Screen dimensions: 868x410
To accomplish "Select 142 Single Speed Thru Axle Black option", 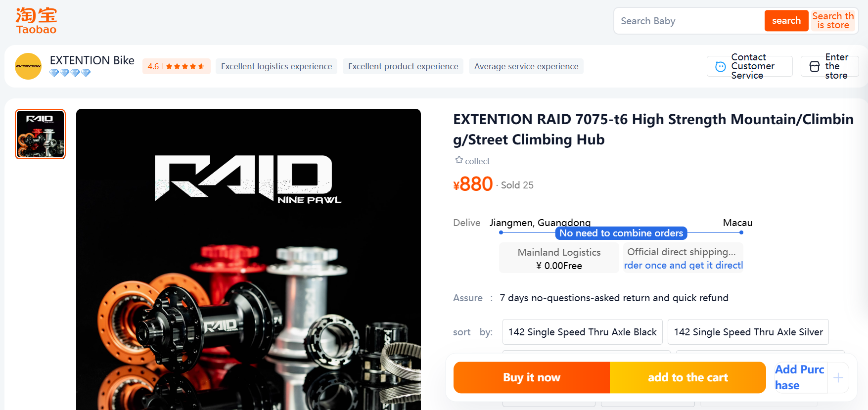I will pos(583,332).
